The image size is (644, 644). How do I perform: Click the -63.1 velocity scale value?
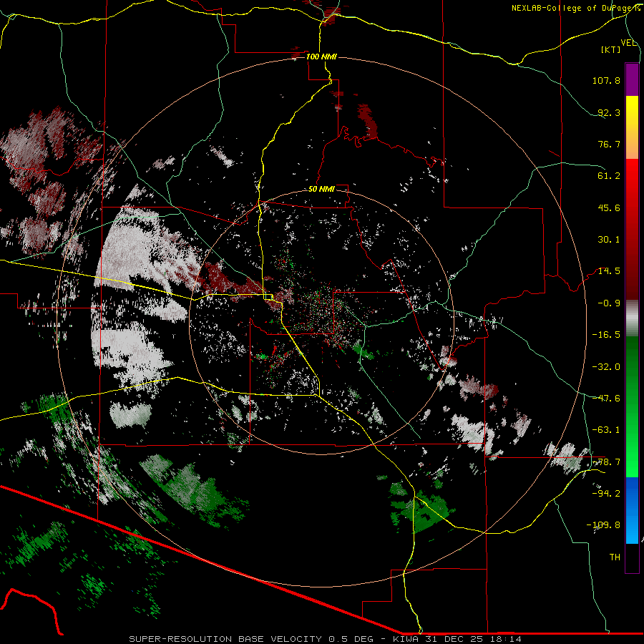coord(606,430)
